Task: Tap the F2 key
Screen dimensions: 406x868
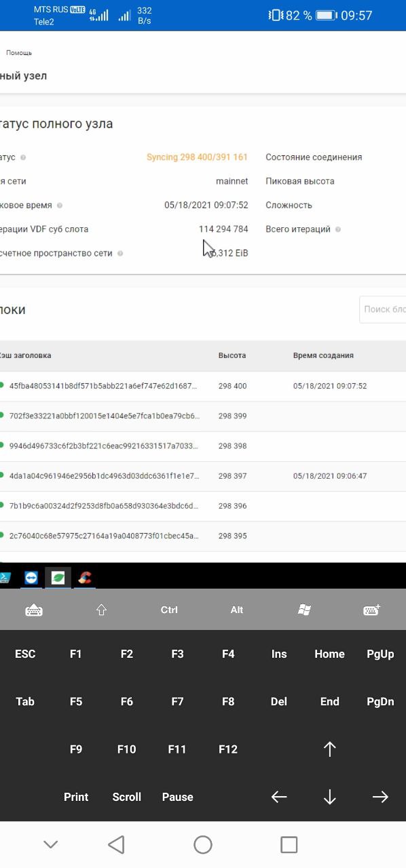Action: click(127, 654)
